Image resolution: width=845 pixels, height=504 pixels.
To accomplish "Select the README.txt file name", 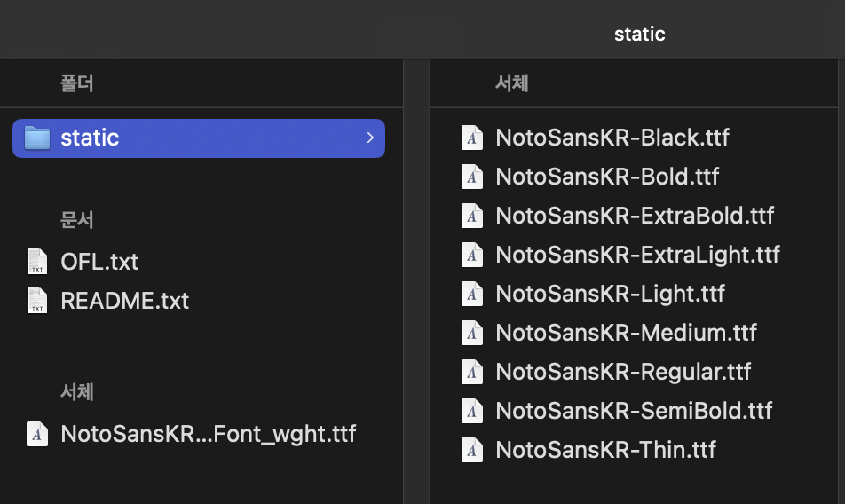I will [125, 301].
